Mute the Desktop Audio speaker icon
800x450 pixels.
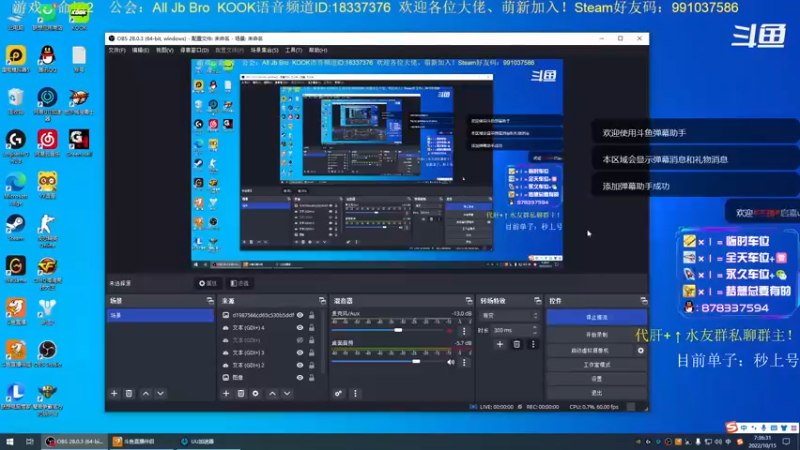click(451, 362)
